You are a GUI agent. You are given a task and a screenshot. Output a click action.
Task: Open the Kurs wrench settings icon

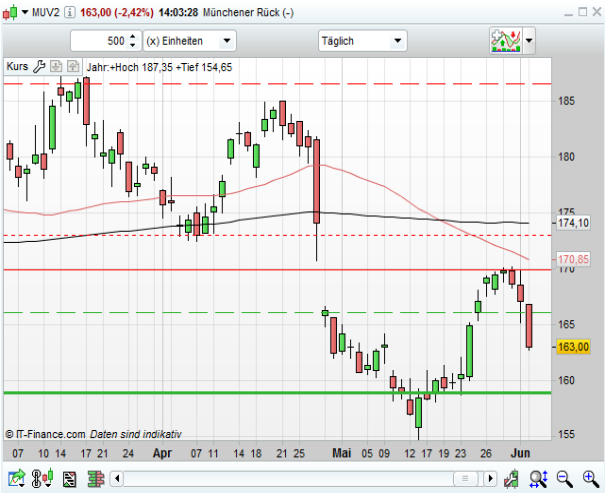click(39, 67)
